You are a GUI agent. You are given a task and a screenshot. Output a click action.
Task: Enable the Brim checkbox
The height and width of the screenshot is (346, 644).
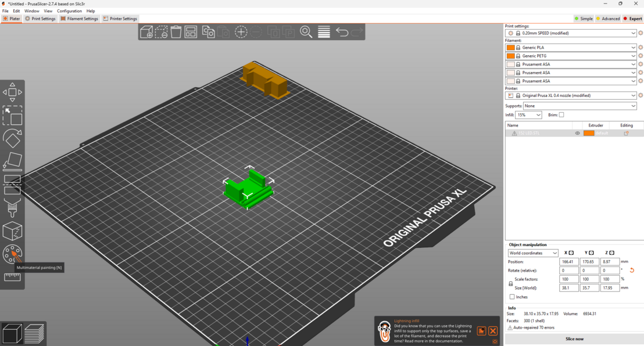(561, 114)
